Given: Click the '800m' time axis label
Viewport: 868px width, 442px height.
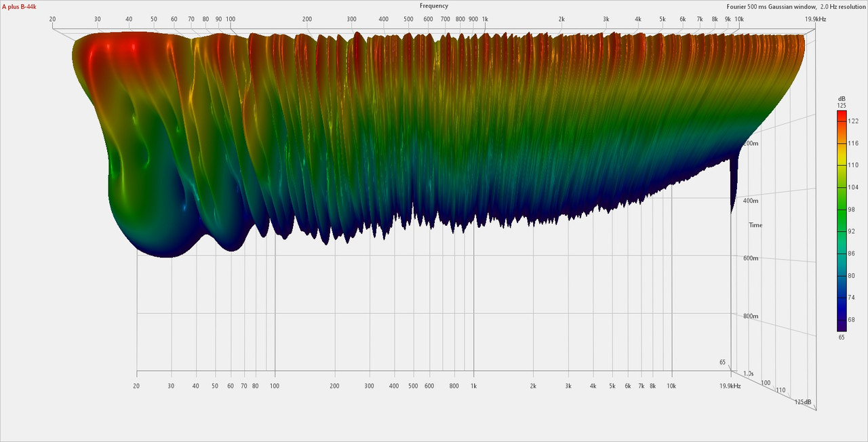Looking at the screenshot, I should pos(751,316).
